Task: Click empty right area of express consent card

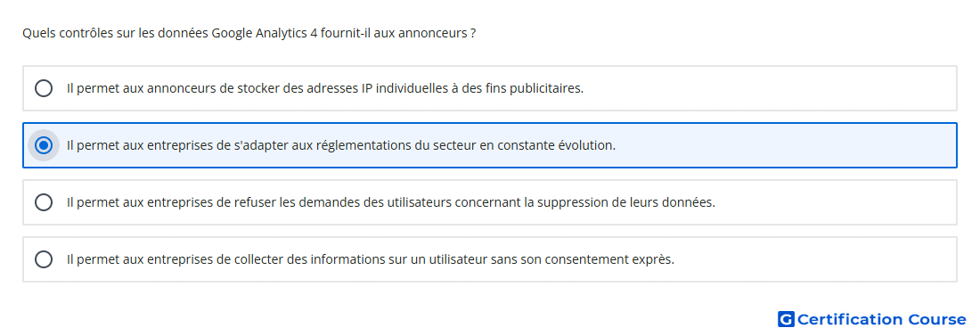Action: coord(815,259)
